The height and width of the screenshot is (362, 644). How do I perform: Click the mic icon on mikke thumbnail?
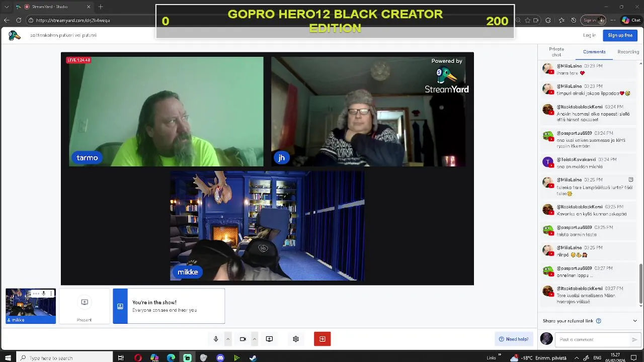(44, 293)
